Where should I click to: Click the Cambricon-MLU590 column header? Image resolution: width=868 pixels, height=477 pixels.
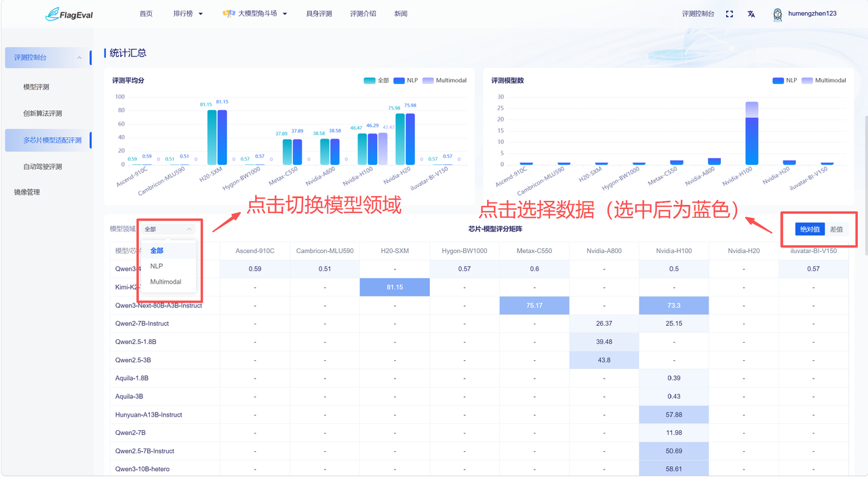[x=325, y=251]
